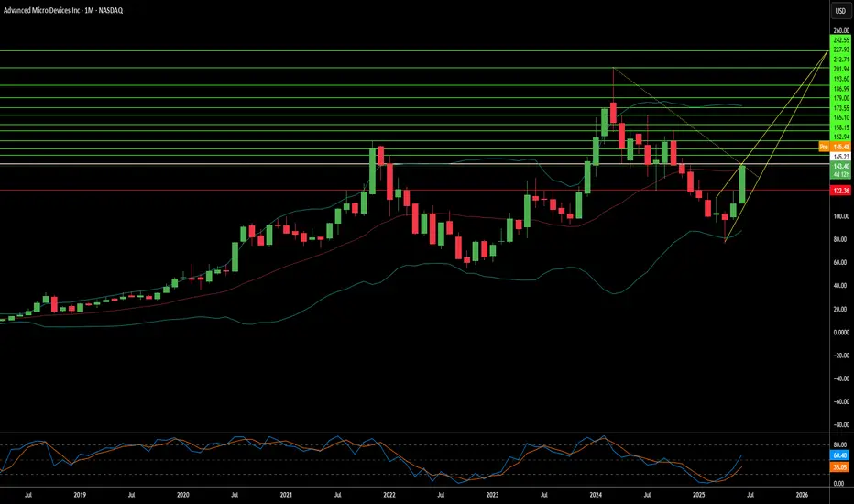Click the red horizontal line at 122.36
This screenshot has width=854, height=504.
point(414,191)
